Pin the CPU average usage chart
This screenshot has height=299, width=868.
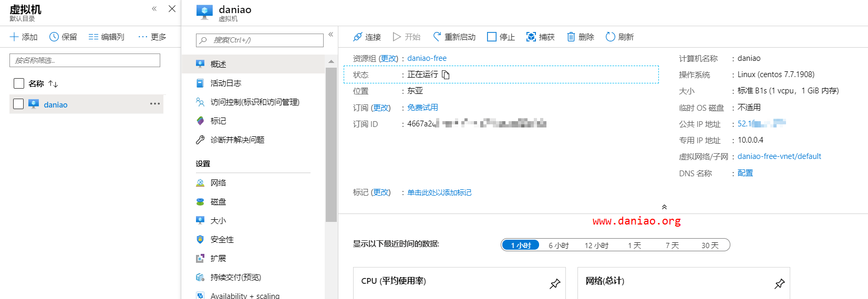(x=555, y=284)
